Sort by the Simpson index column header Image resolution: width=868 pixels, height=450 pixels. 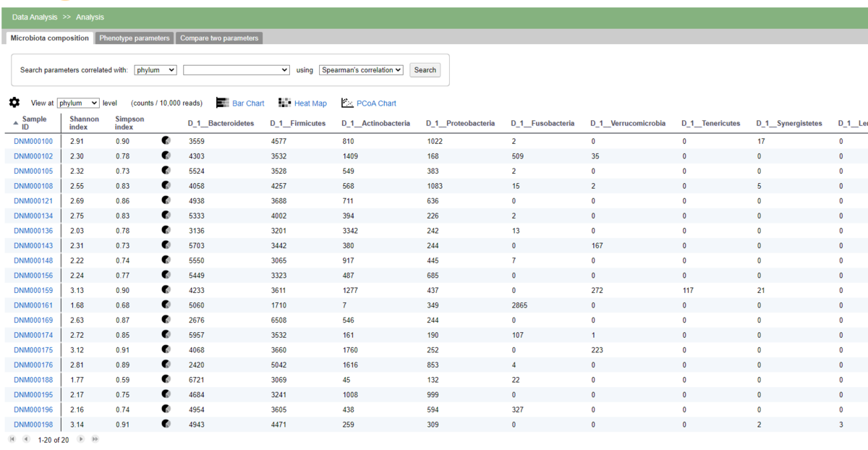point(129,123)
